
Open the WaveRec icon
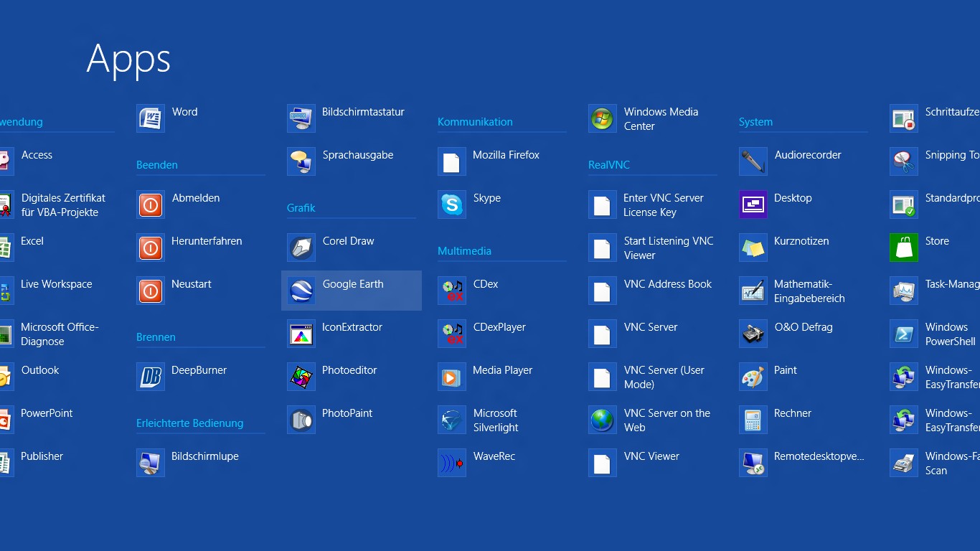[452, 463]
